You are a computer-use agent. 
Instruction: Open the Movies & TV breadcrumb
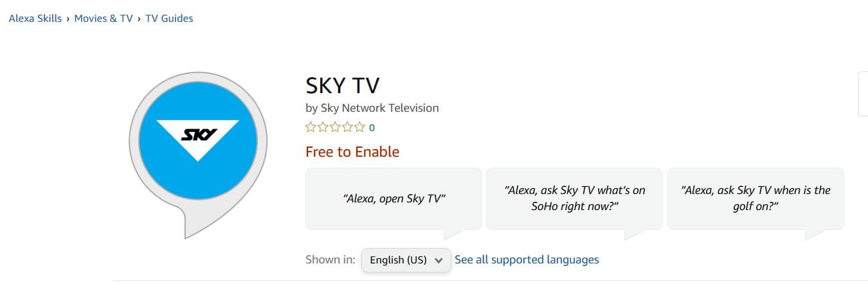coord(103,19)
